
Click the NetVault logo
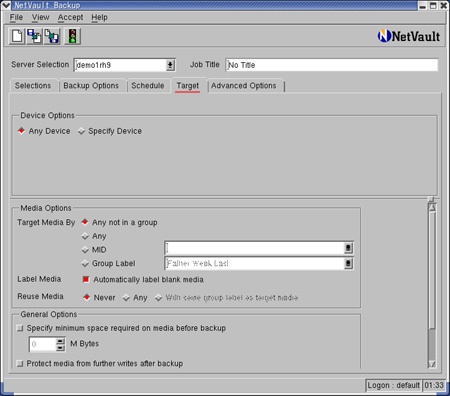tap(409, 36)
